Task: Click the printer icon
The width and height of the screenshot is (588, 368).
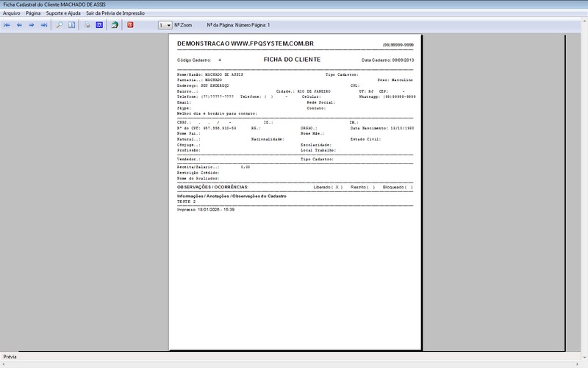Action: [x=87, y=25]
